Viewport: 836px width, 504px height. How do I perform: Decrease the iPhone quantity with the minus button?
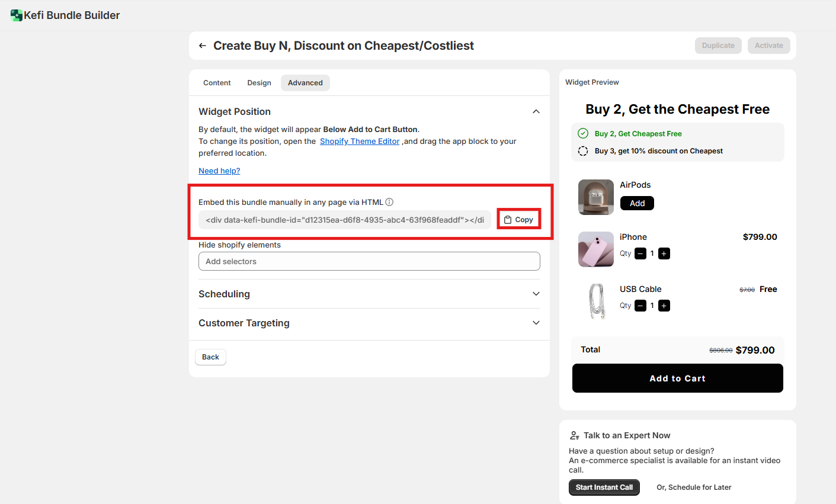point(640,253)
